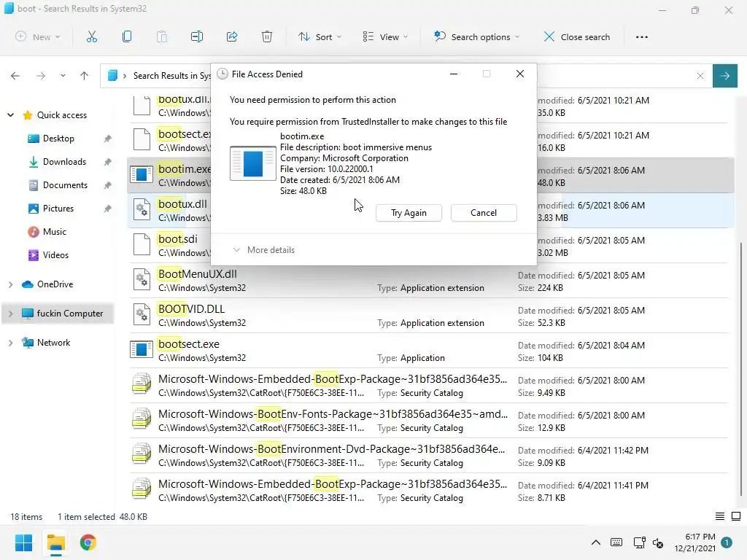Select the BootEnvironment-Dvd-Package catalog file
The height and width of the screenshot is (560, 747).
pos(429,455)
